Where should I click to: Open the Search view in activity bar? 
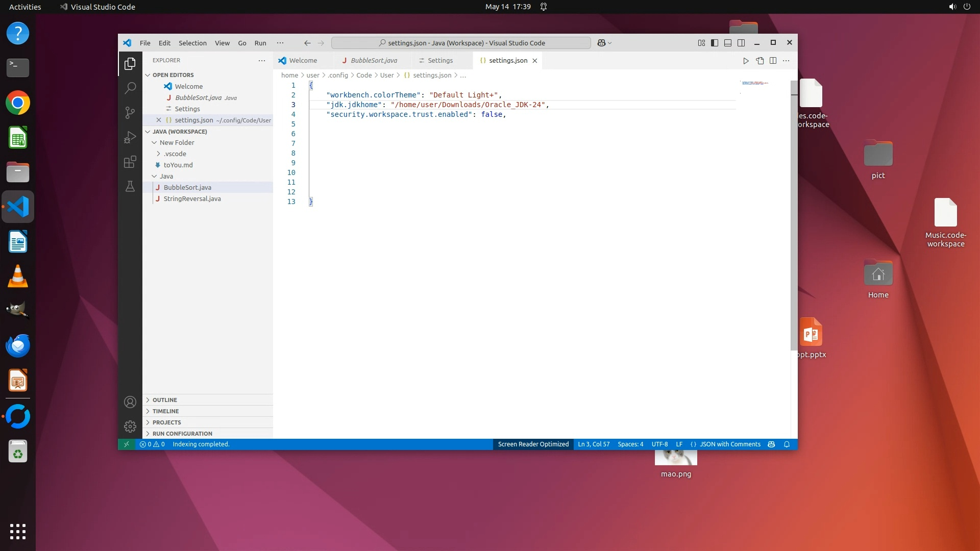tap(130, 88)
